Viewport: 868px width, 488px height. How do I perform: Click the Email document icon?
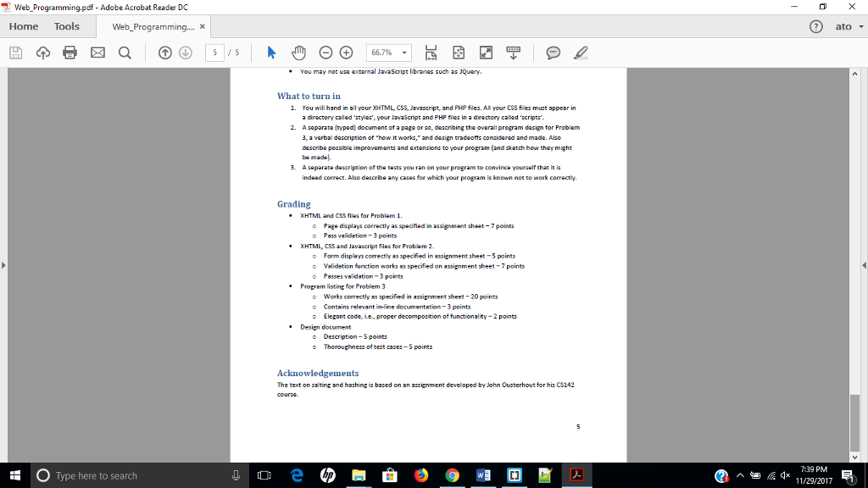[x=97, y=52]
